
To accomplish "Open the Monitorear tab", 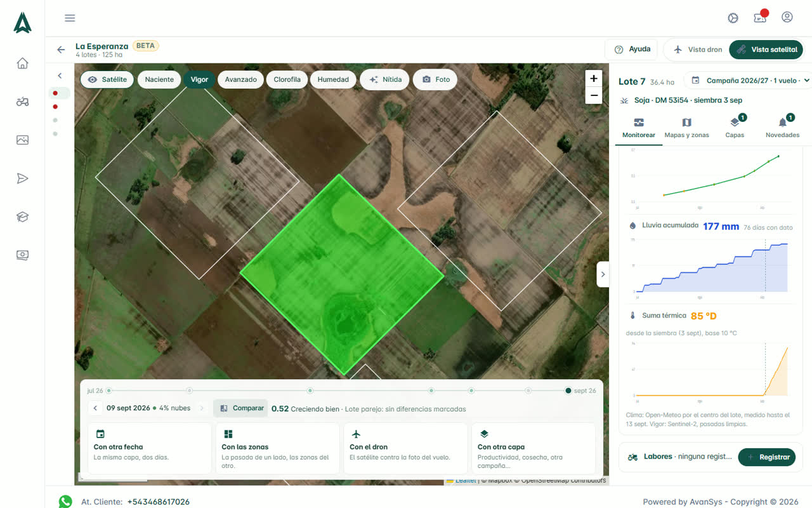I will (x=639, y=128).
